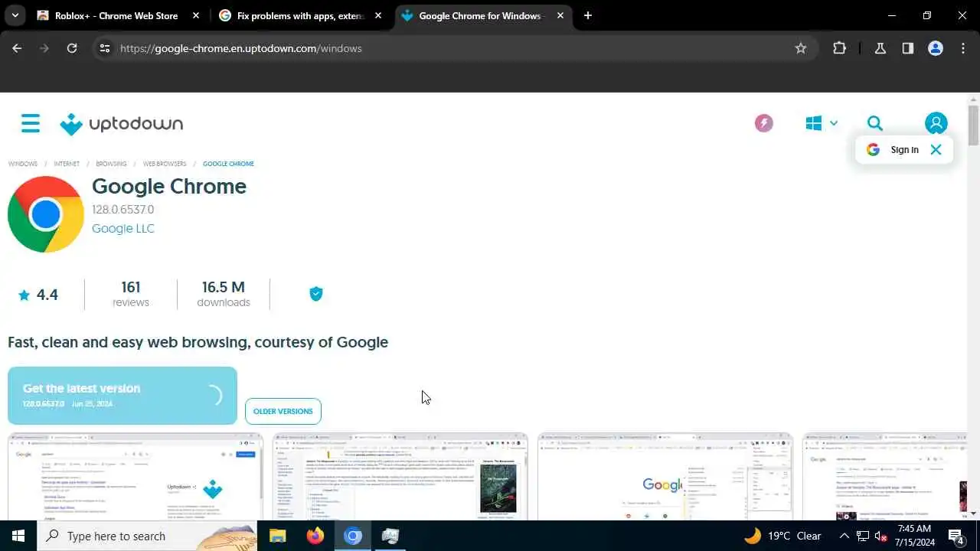Image resolution: width=980 pixels, height=551 pixels.
Task: Open the clock showing 7:45 AM
Action: point(914,536)
